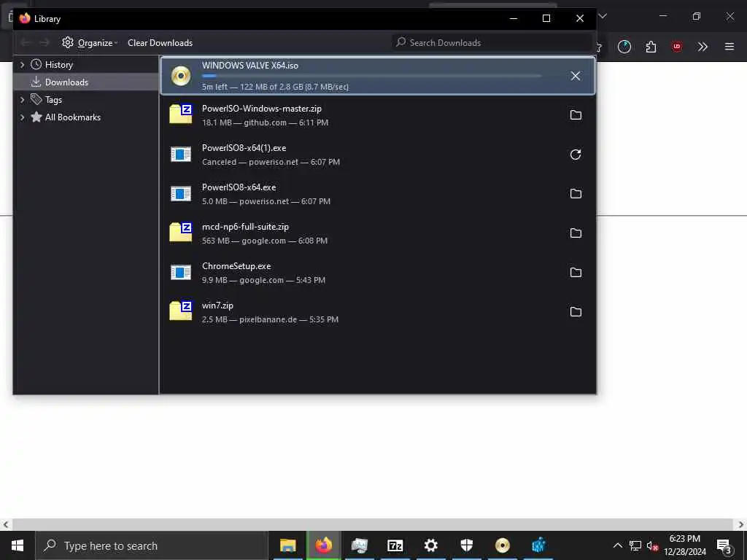Show hidden system tray icons

pos(617,545)
